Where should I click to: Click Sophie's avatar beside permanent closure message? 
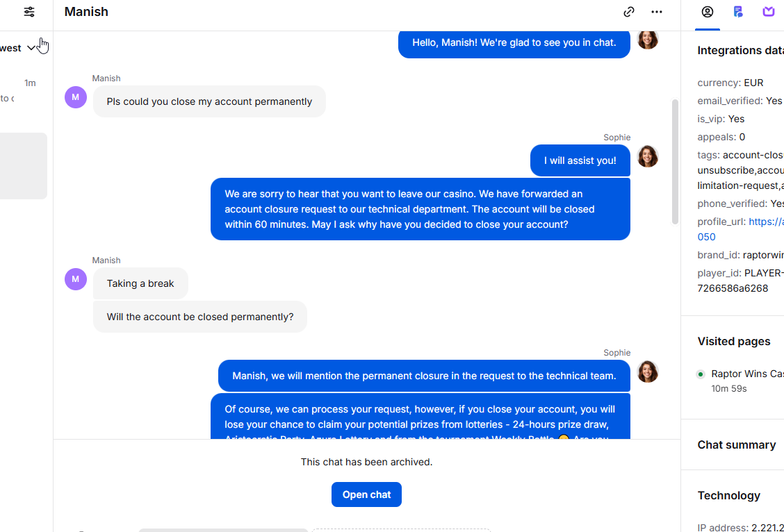[x=648, y=372]
